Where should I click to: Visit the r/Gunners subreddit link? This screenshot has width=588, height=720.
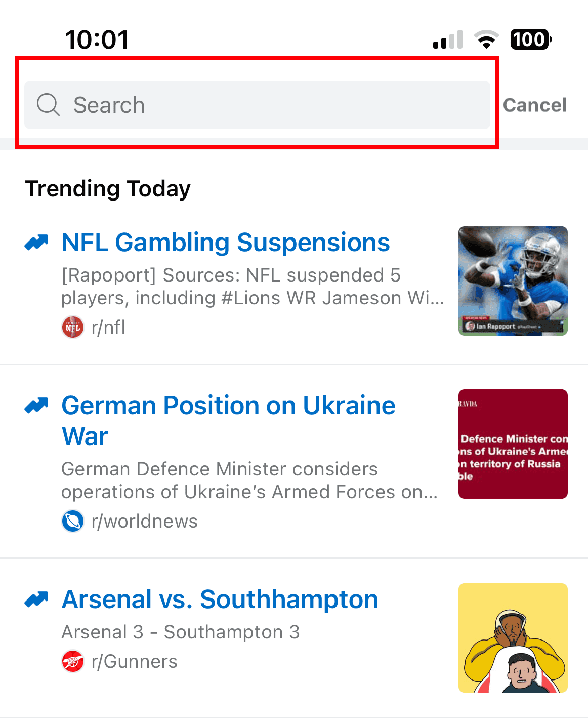point(135,661)
